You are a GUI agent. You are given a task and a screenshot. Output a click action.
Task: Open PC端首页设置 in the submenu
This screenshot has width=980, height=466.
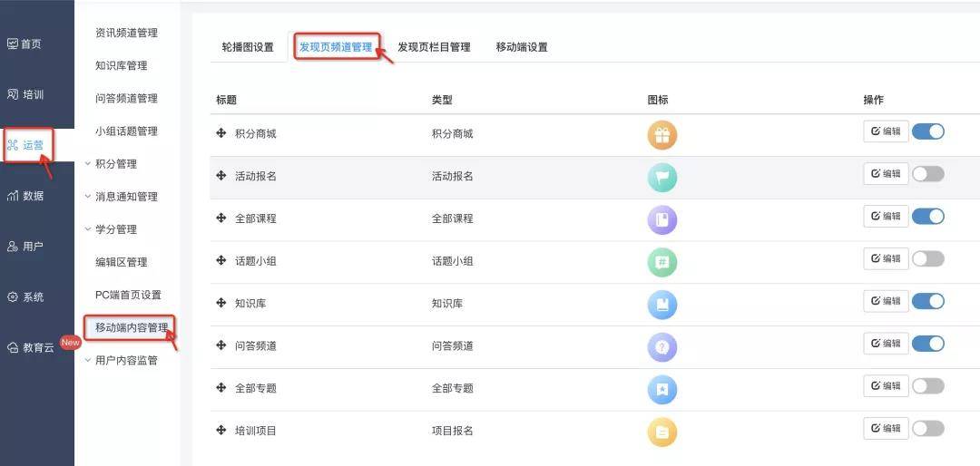pos(128,295)
